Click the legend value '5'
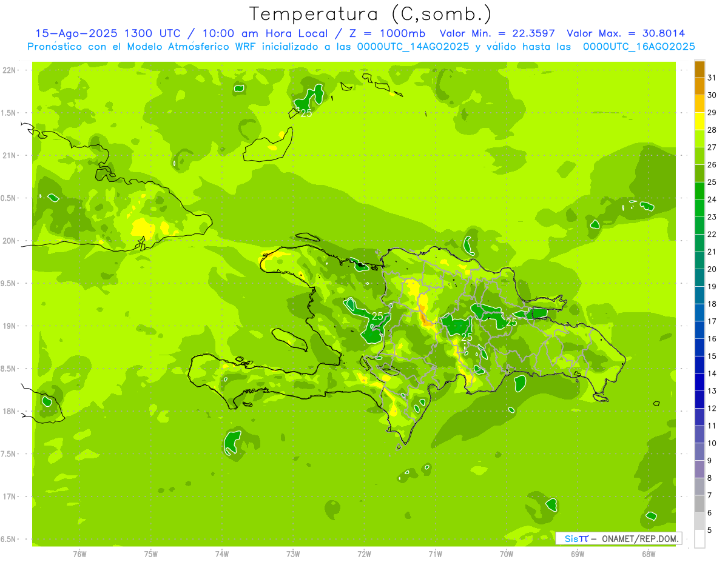728x562 pixels. 710,530
